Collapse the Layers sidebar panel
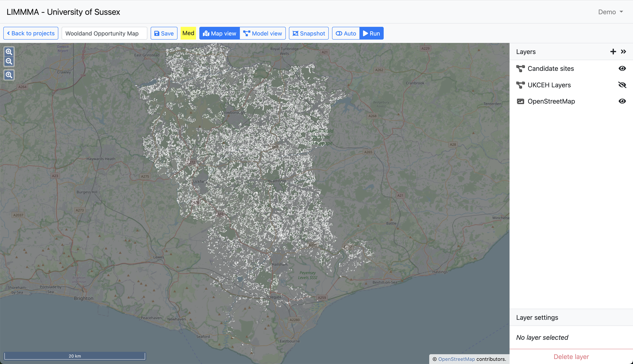This screenshot has width=633, height=364. (623, 52)
